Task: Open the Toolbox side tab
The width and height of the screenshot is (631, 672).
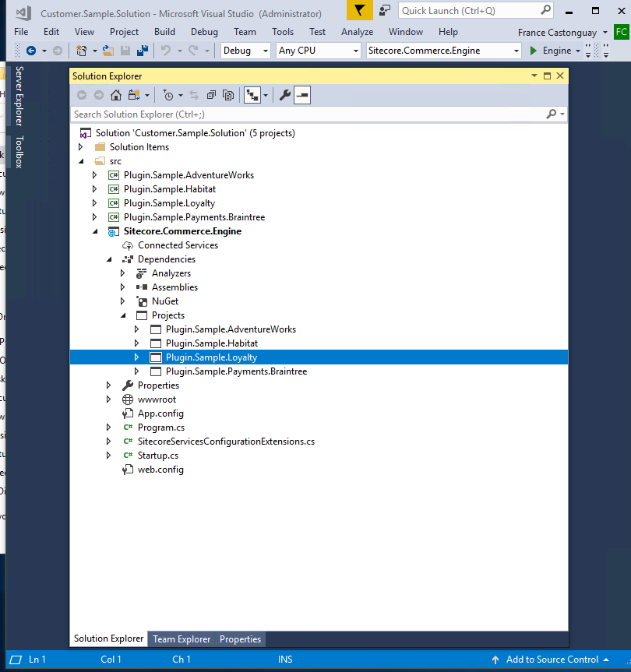Action: [19, 152]
